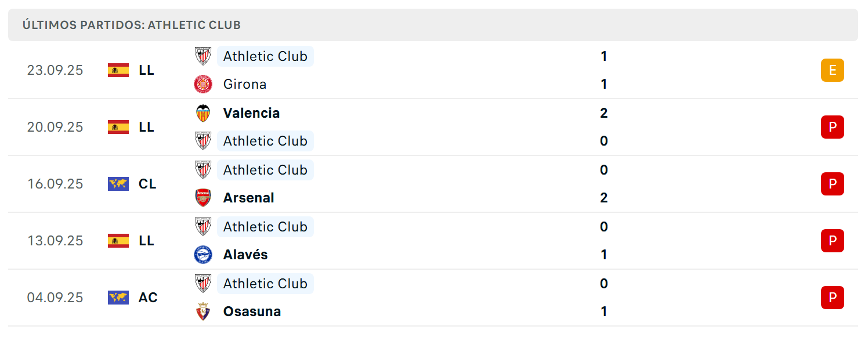The image size is (868, 337).
Task: Click the red P badge for Osasuna match
Action: (833, 298)
